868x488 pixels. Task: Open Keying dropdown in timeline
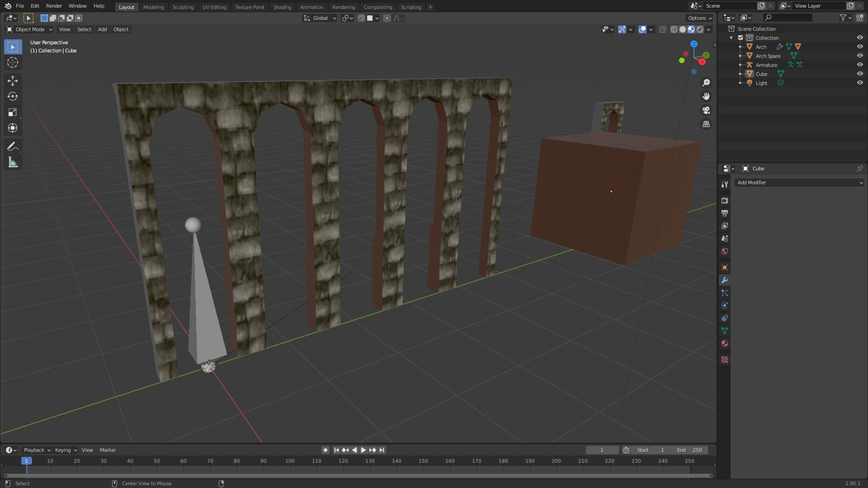coord(65,450)
